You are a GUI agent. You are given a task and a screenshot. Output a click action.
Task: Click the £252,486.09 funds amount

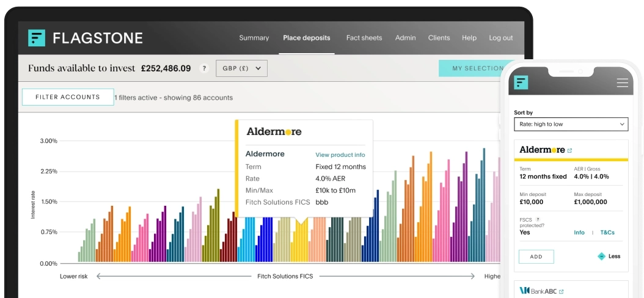(166, 68)
